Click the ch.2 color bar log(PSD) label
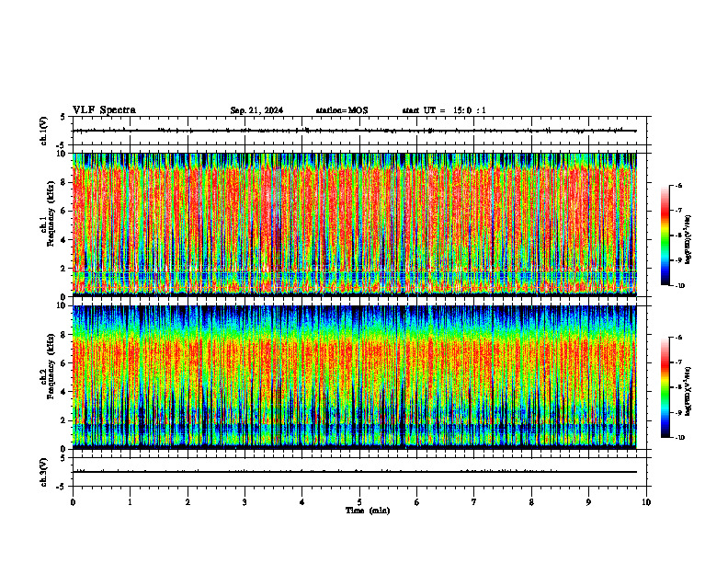The width and height of the screenshot is (728, 563). point(688,392)
